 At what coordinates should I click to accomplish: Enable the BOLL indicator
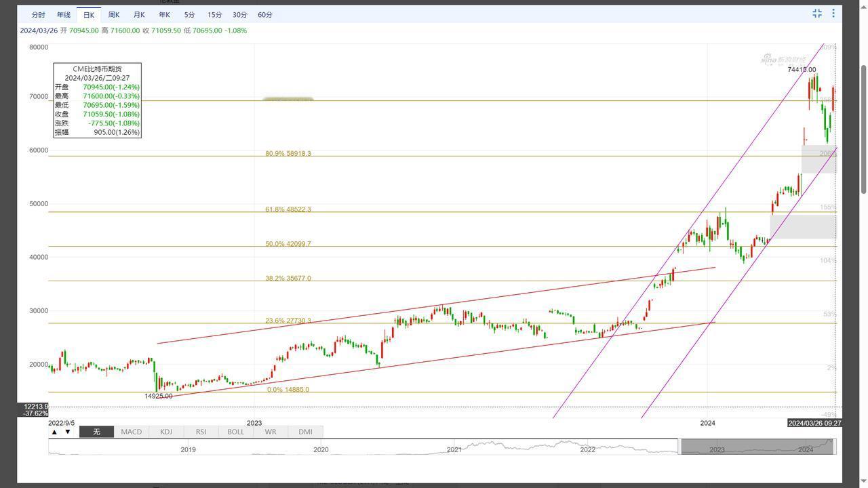click(235, 432)
